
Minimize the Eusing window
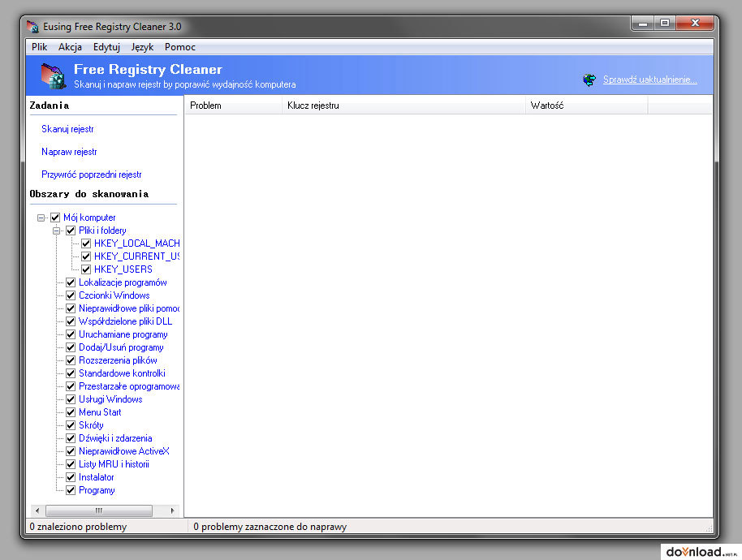coord(642,24)
